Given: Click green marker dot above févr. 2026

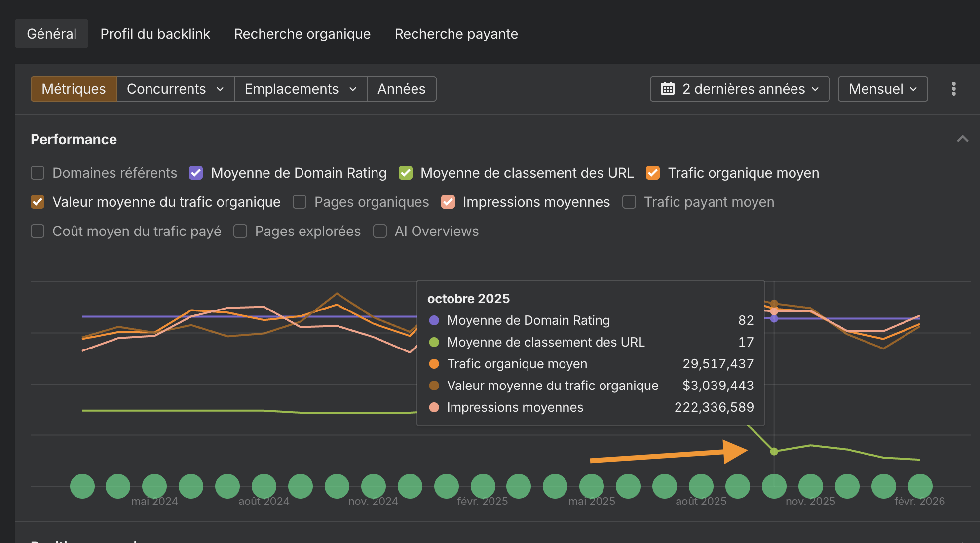Looking at the screenshot, I should point(920,486).
